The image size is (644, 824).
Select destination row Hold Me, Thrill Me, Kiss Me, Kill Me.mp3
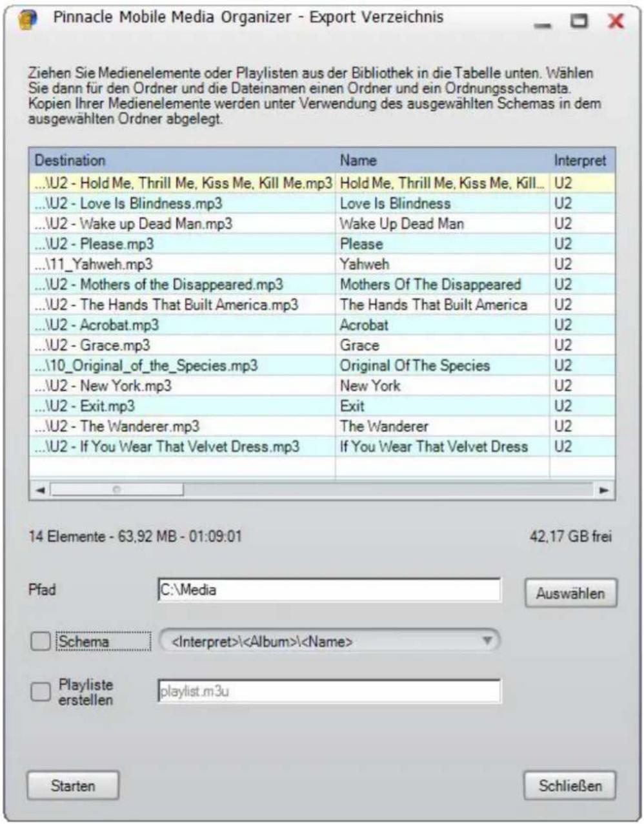[183, 183]
